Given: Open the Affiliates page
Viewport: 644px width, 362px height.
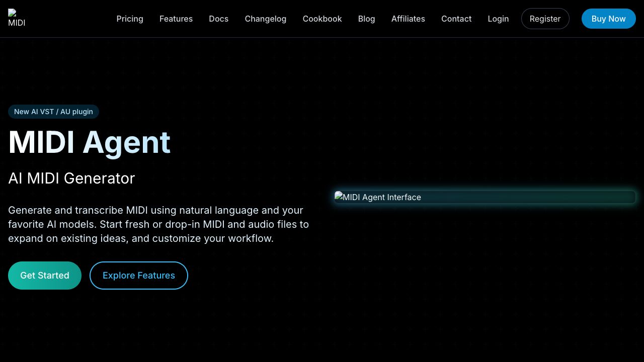Looking at the screenshot, I should (408, 19).
